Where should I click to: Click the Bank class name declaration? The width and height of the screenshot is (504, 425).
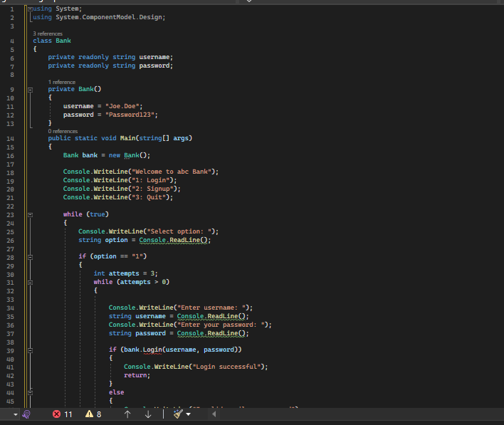point(63,41)
